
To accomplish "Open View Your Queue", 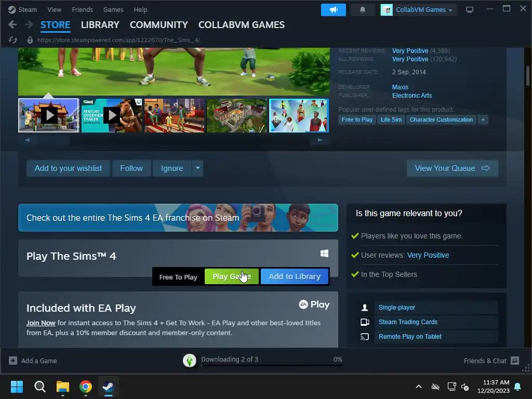I will coord(453,168).
